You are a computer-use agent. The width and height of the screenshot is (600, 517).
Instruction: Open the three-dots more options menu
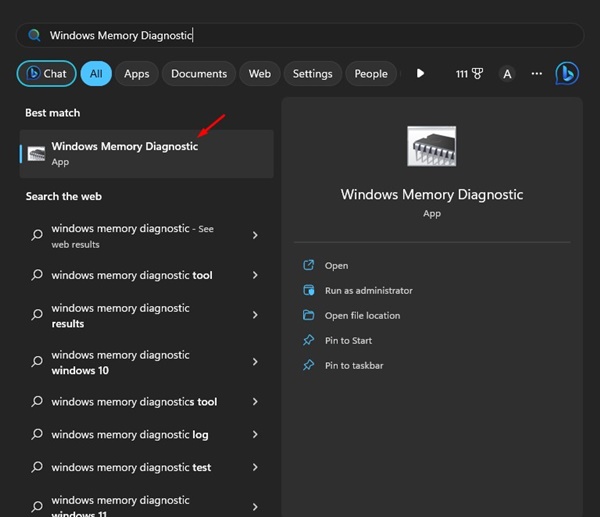[x=537, y=74]
